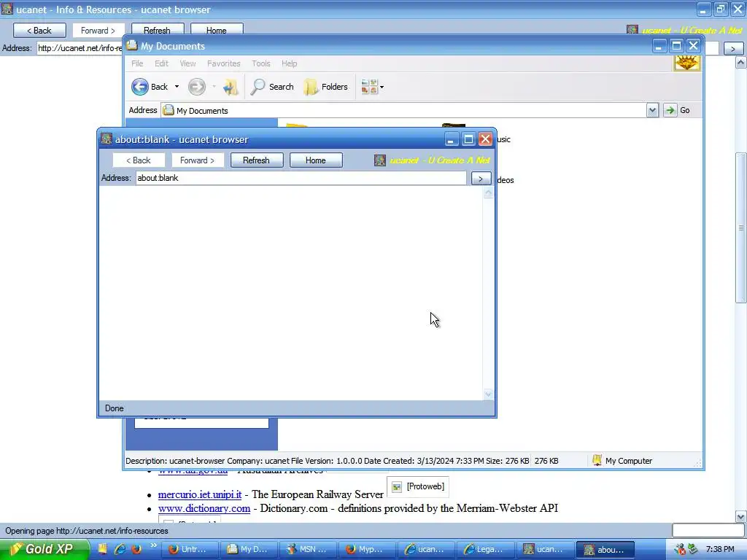The width and height of the screenshot is (747, 560).
Task: Click main ucanet browser address field
Action: 80,48
